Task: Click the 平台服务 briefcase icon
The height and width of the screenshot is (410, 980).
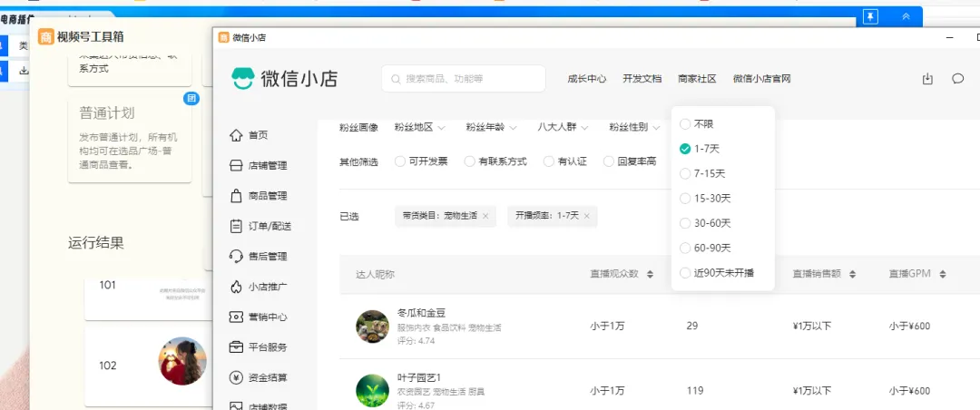Action: [x=236, y=347]
